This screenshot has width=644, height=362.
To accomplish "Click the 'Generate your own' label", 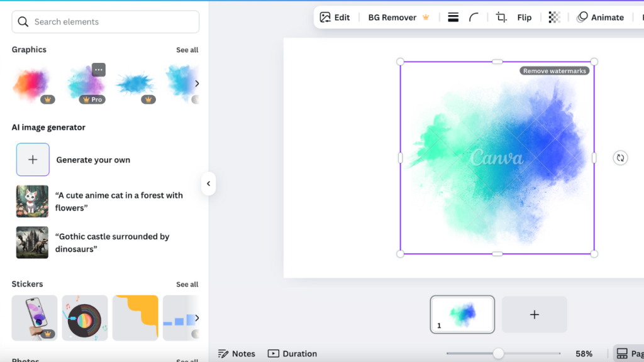I will (x=93, y=160).
